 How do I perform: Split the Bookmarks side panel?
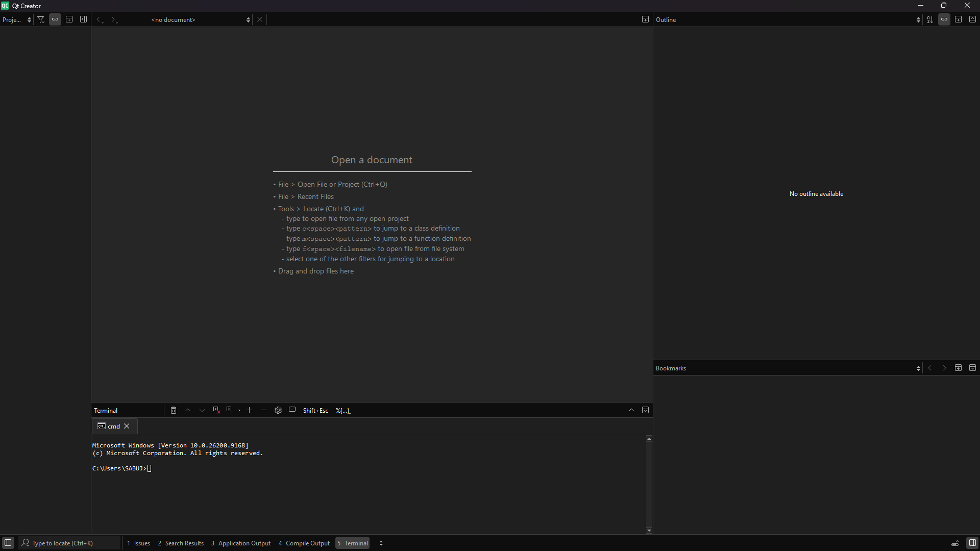tap(959, 368)
